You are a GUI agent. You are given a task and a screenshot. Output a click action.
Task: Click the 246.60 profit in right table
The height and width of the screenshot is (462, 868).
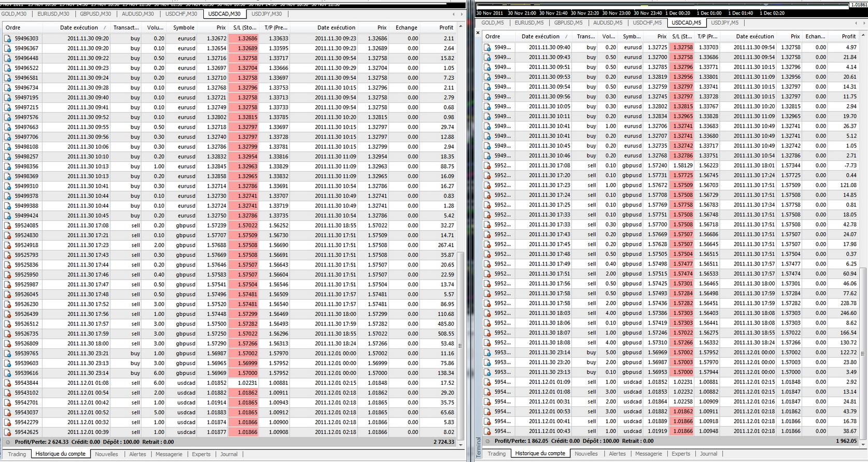pyautogui.click(x=848, y=313)
